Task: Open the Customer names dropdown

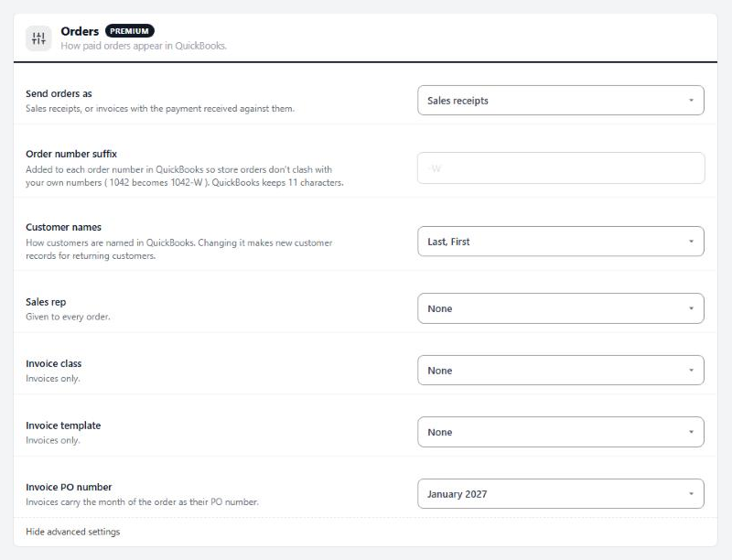Action: (x=561, y=242)
